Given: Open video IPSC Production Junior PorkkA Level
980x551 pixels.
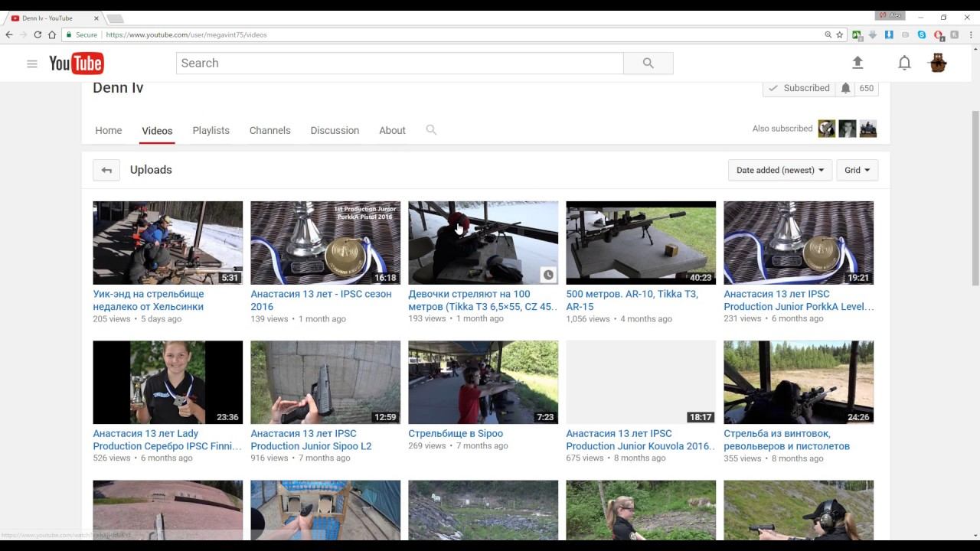Looking at the screenshot, I should (x=799, y=300).
